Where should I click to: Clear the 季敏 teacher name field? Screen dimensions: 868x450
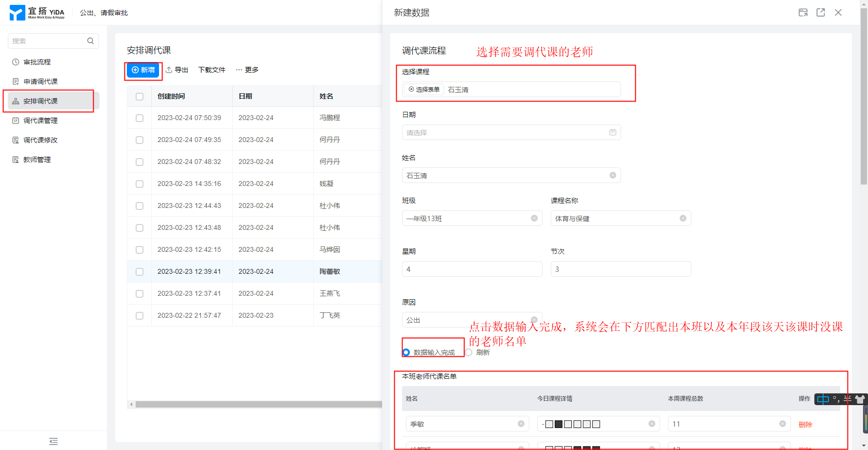521,424
